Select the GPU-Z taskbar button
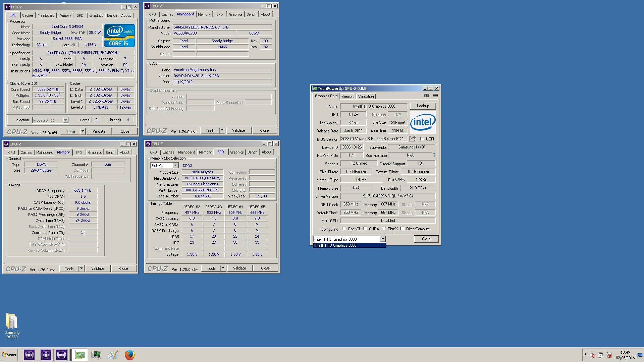Image resolution: width=644 pixels, height=362 pixels. tap(79, 355)
